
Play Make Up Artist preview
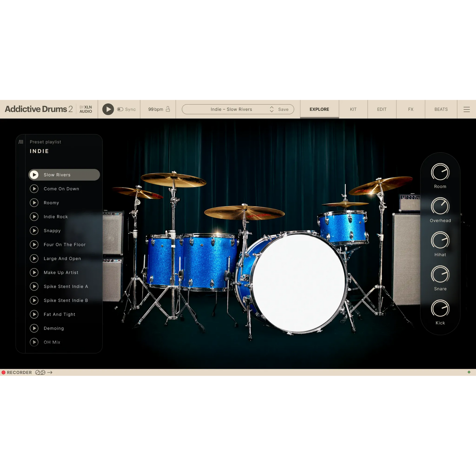tap(34, 272)
